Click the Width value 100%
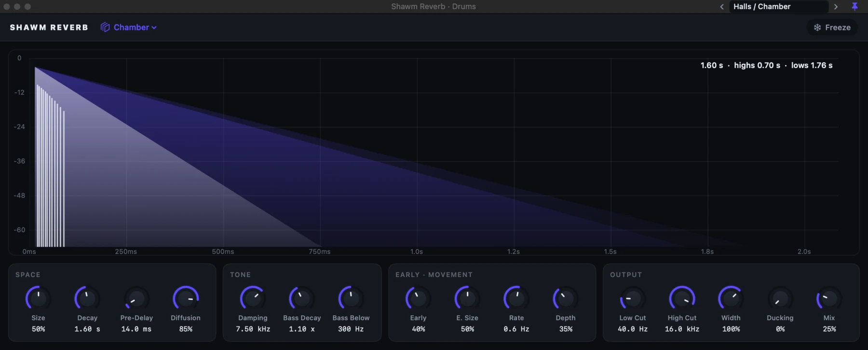Viewport: 868px width, 350px height. coord(731,329)
